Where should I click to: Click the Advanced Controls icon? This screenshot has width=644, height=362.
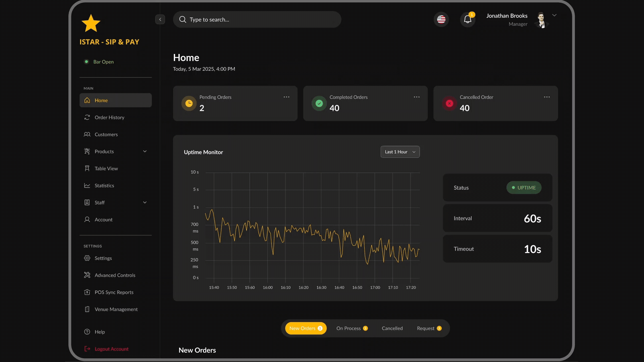pyautogui.click(x=87, y=275)
